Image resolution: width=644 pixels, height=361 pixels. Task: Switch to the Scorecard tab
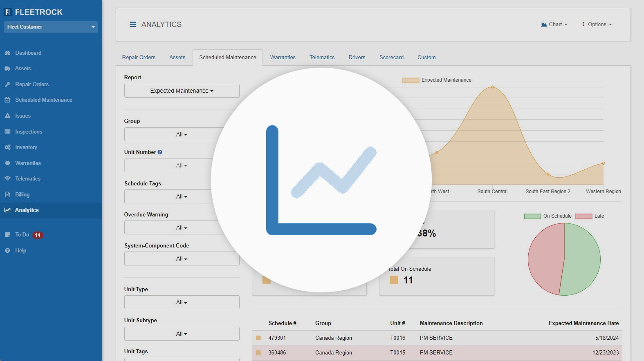(x=391, y=58)
